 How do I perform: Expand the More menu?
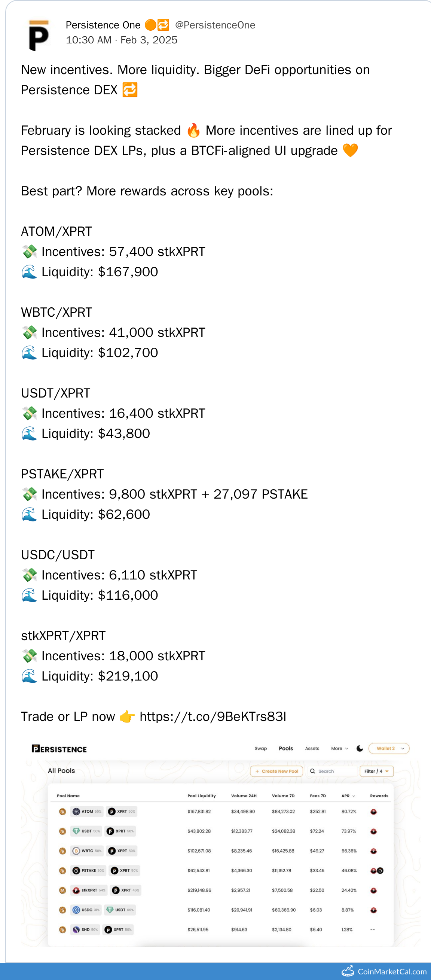(339, 748)
